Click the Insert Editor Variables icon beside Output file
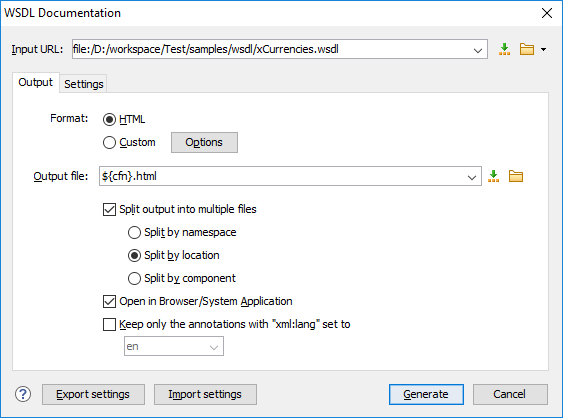Image resolution: width=563 pixels, height=418 pixels. 494,176
